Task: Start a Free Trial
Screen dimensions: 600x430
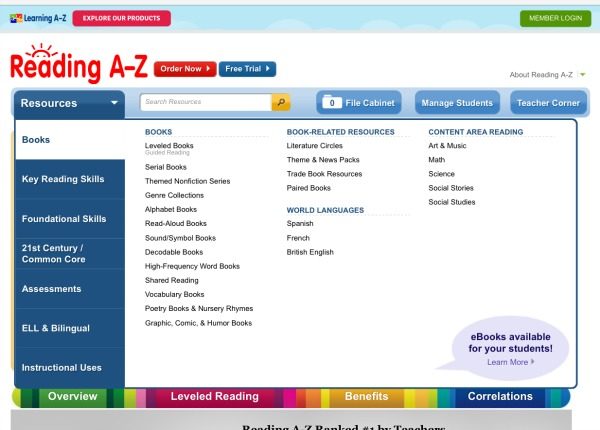Action: (x=247, y=69)
